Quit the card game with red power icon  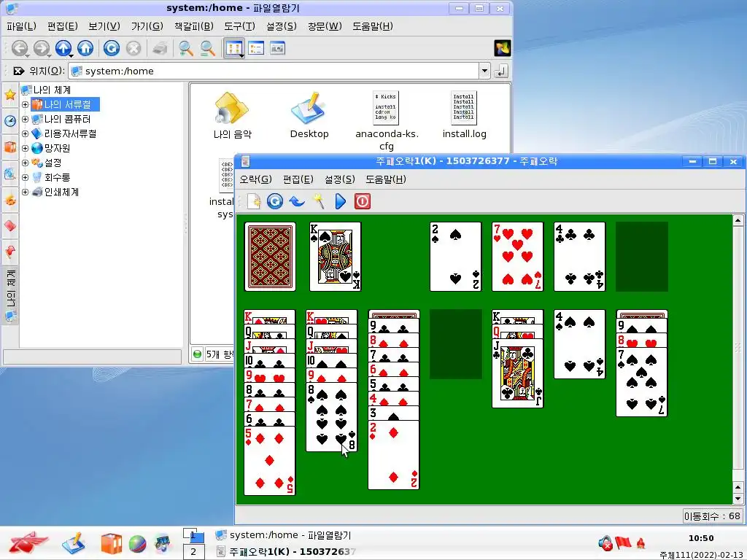click(362, 201)
